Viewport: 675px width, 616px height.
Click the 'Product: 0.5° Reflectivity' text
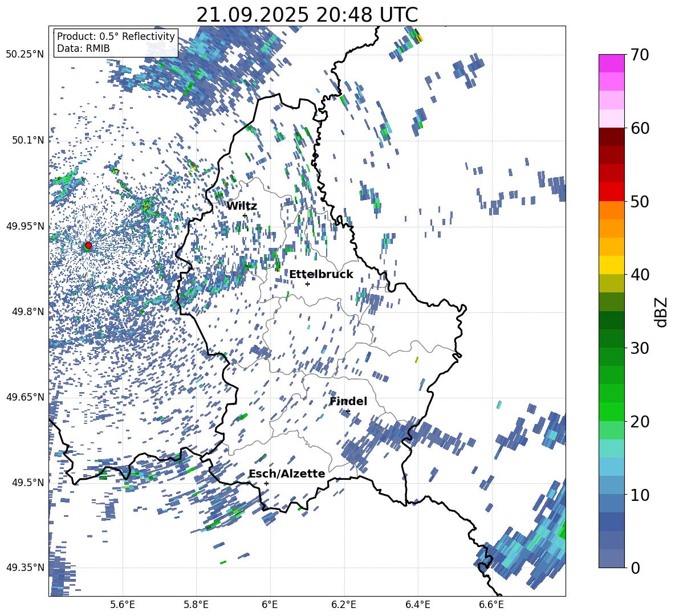[x=116, y=36]
